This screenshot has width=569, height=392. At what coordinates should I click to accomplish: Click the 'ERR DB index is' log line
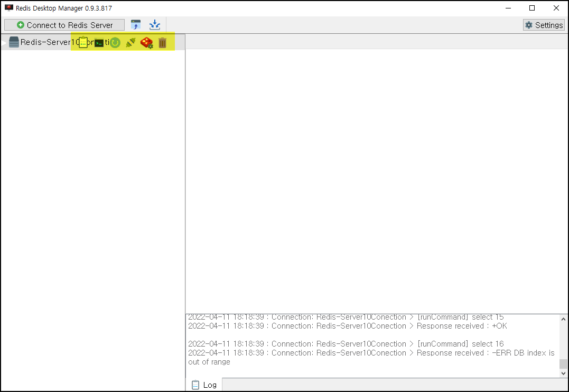tap(371, 353)
